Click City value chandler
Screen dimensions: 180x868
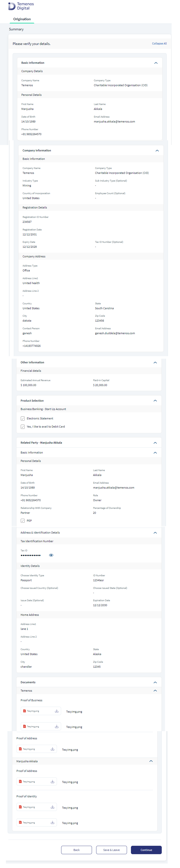click(26, 666)
